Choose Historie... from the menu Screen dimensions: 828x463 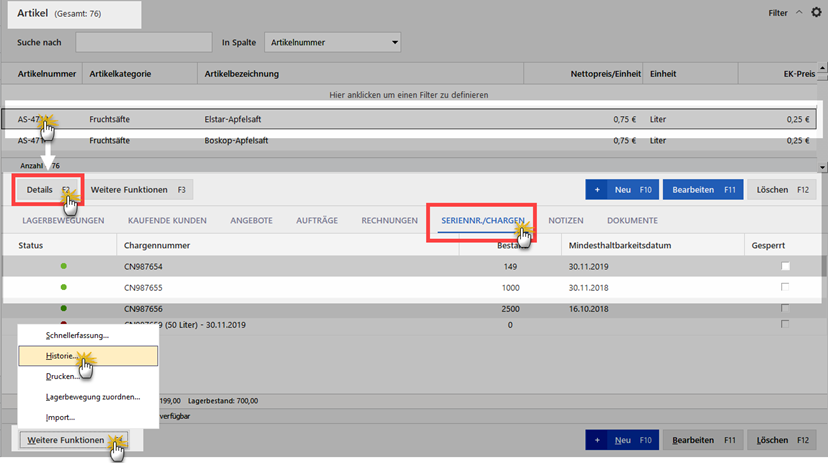click(88, 356)
